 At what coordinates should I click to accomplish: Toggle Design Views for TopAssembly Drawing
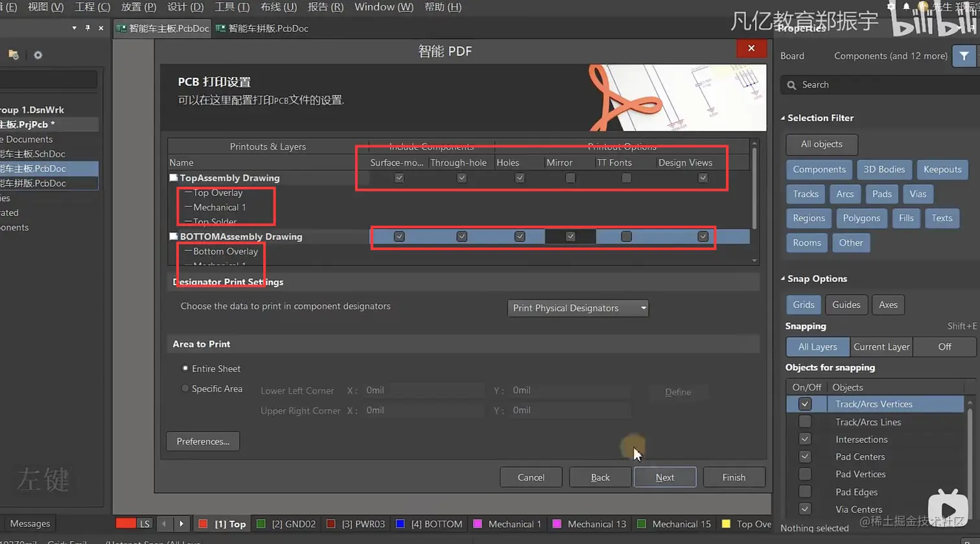coord(703,178)
